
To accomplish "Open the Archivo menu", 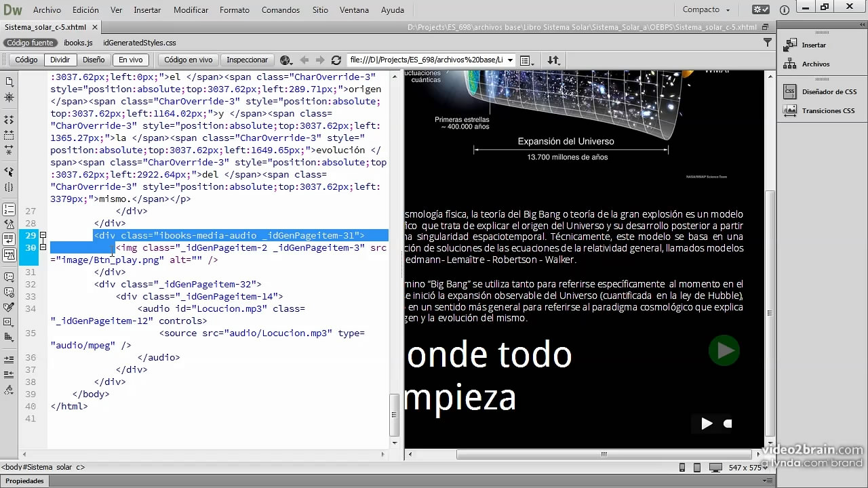I will tap(47, 10).
